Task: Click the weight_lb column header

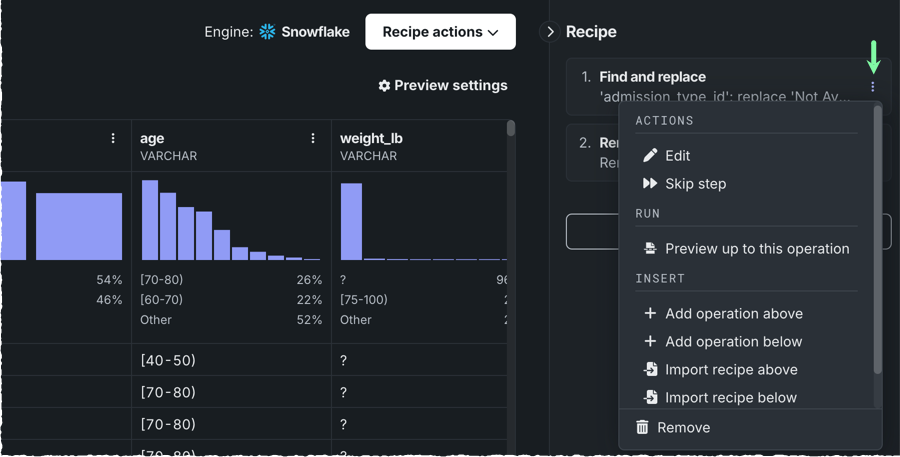Action: point(372,139)
